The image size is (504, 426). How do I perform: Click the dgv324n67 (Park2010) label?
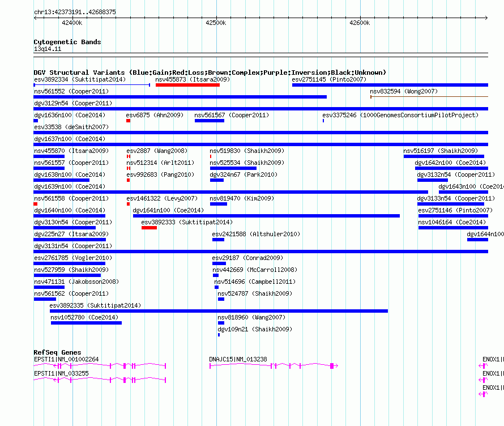[x=244, y=174]
